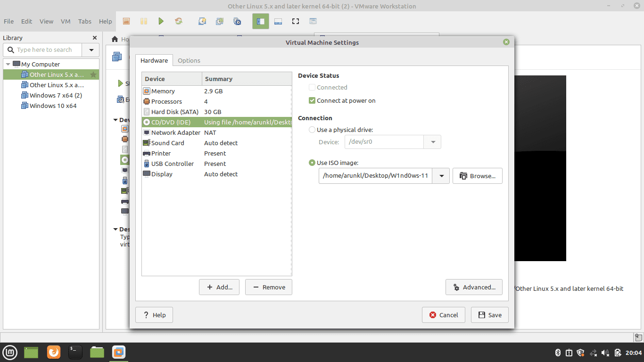Viewport: 644px width, 362px height.
Task: Click the ISO image path field
Action: (376, 176)
